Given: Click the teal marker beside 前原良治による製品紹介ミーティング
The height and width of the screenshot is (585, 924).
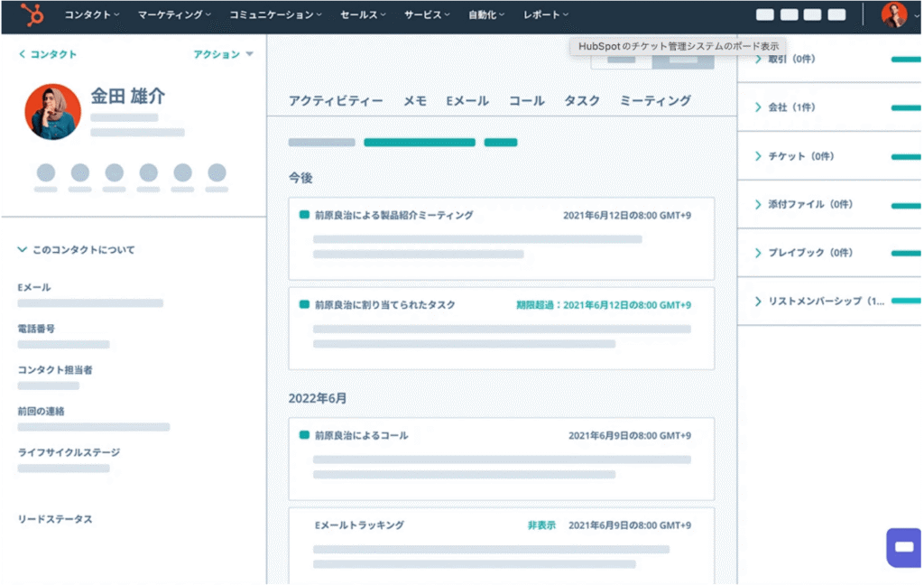Looking at the screenshot, I should click(x=304, y=216).
